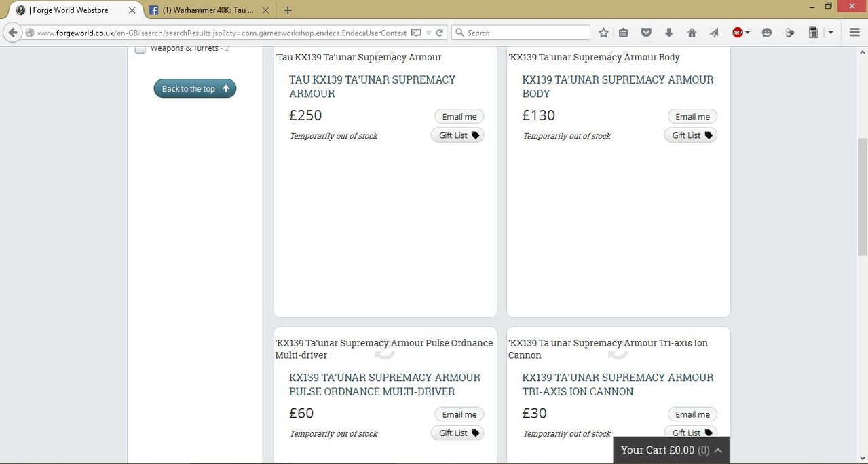Screen dimensions: 868x464
Task: Open the URL history dropdown arrow
Action: coord(429,33)
